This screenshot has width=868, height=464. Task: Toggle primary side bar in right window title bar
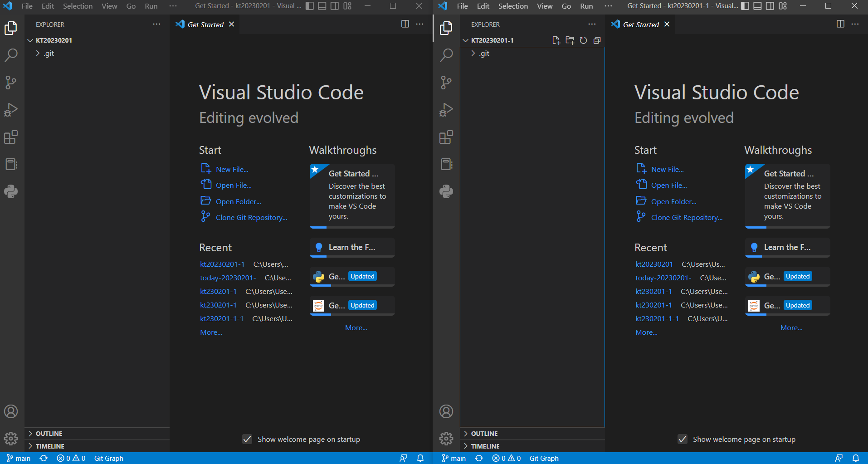745,6
